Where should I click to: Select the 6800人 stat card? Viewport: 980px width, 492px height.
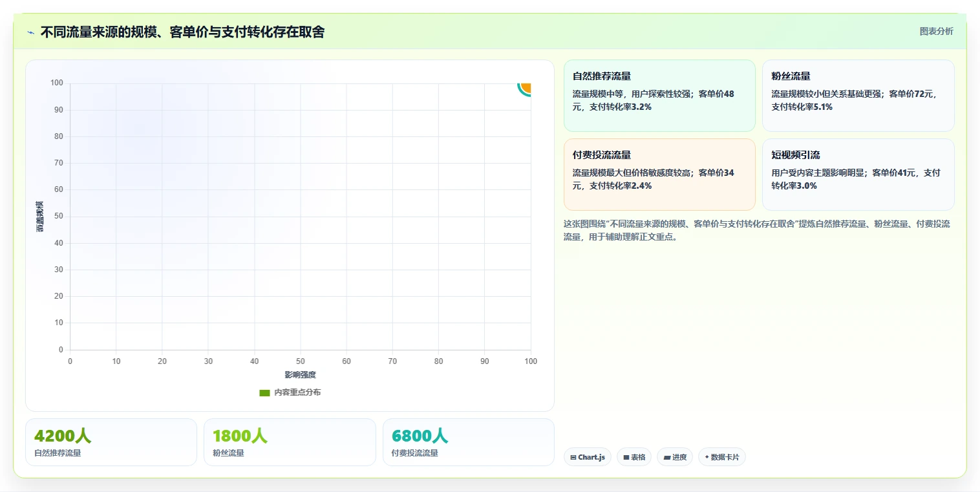[469, 442]
